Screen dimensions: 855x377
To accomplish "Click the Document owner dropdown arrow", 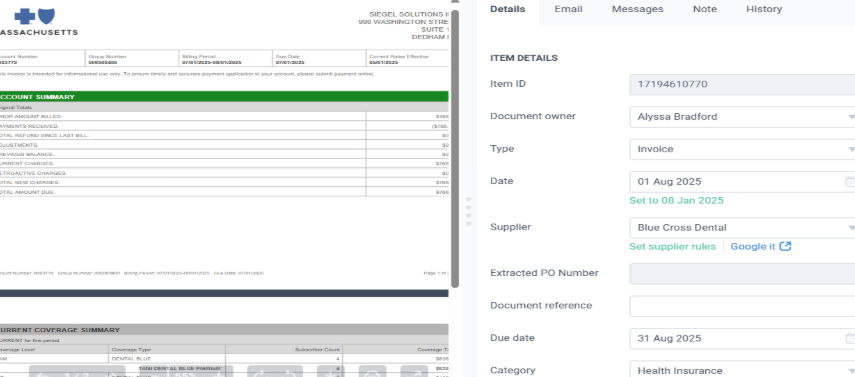I will [851, 117].
